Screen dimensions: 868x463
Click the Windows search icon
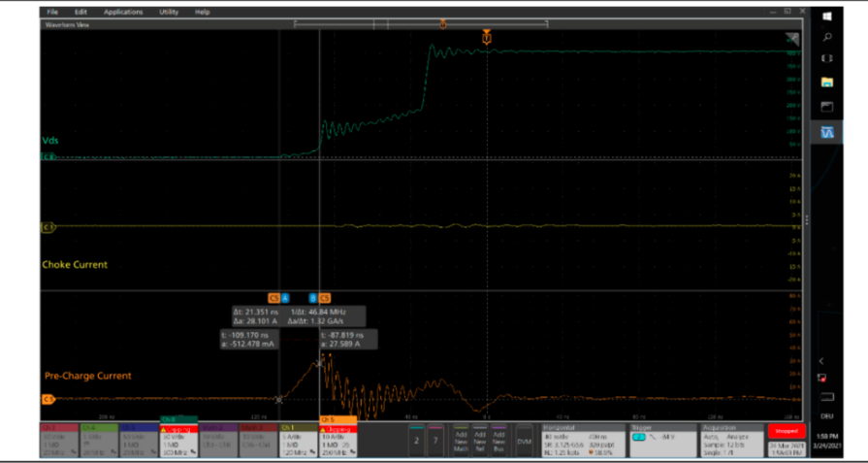click(x=827, y=37)
